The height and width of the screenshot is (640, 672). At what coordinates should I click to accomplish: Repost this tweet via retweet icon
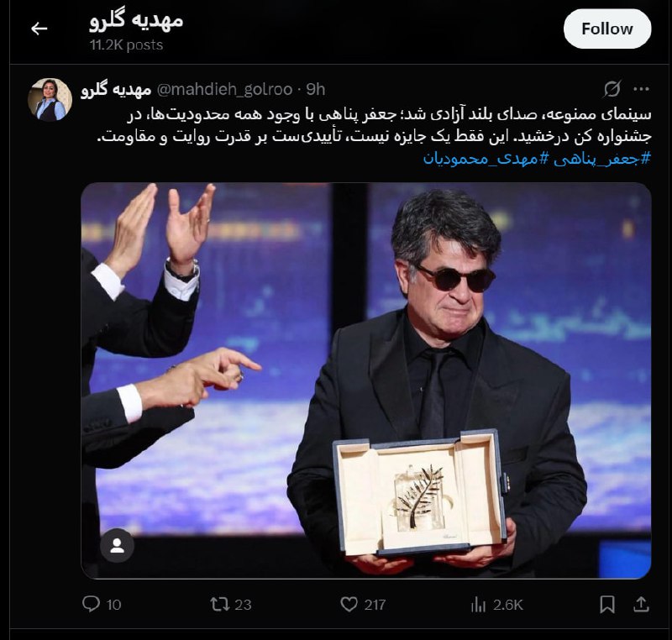[220, 604]
